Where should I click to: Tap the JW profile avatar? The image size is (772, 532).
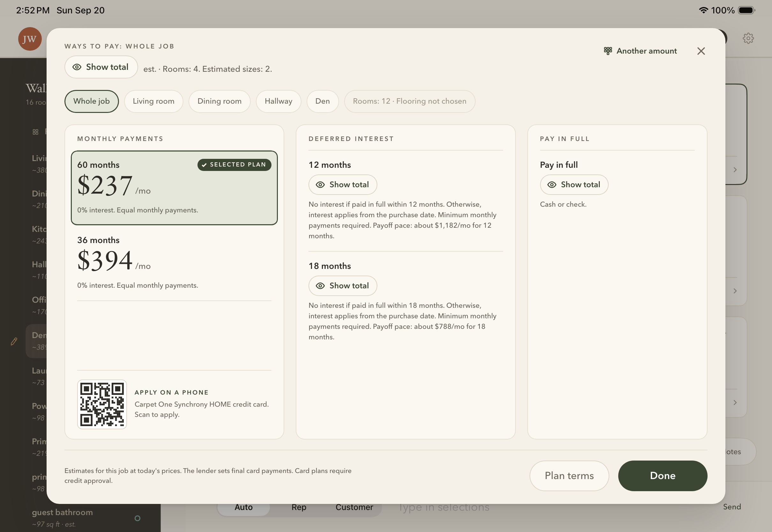pyautogui.click(x=30, y=39)
